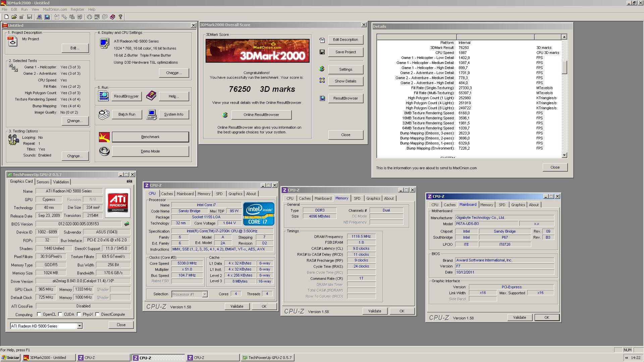644x362 pixels.
Task: Click Close button in Details window
Action: pyautogui.click(x=555, y=167)
